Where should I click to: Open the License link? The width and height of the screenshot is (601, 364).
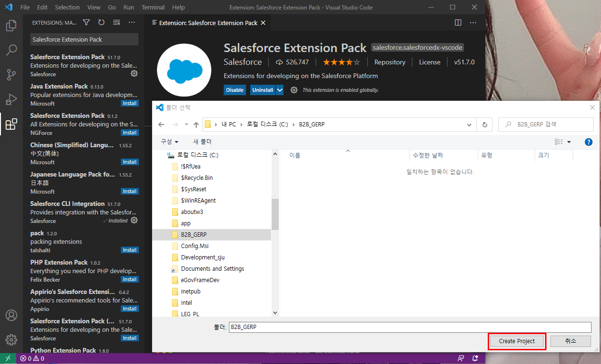(429, 62)
